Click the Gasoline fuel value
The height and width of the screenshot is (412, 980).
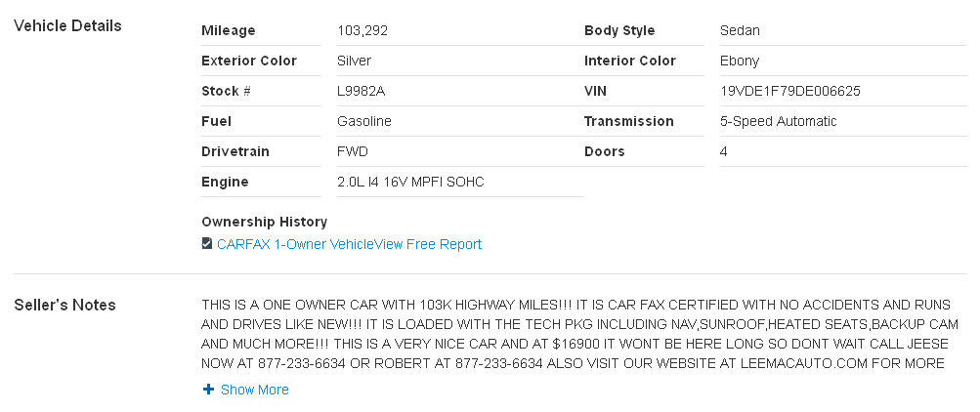[x=364, y=121]
